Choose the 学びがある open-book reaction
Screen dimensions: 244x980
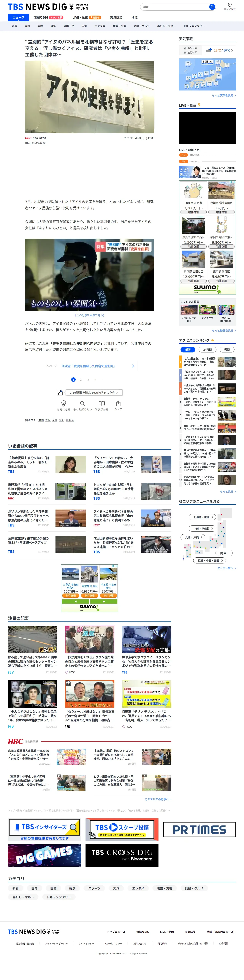click(x=101, y=405)
